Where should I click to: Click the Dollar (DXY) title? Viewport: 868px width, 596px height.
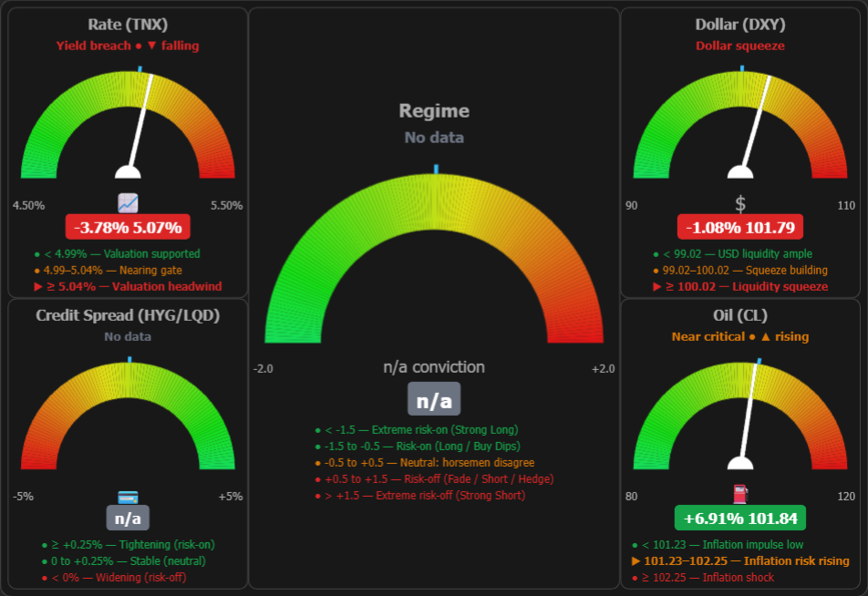[x=740, y=25]
